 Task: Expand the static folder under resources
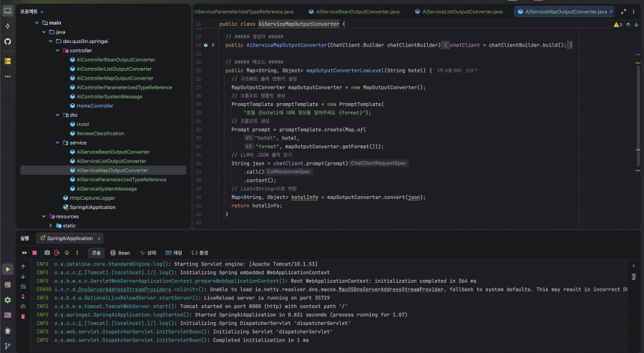(51, 226)
